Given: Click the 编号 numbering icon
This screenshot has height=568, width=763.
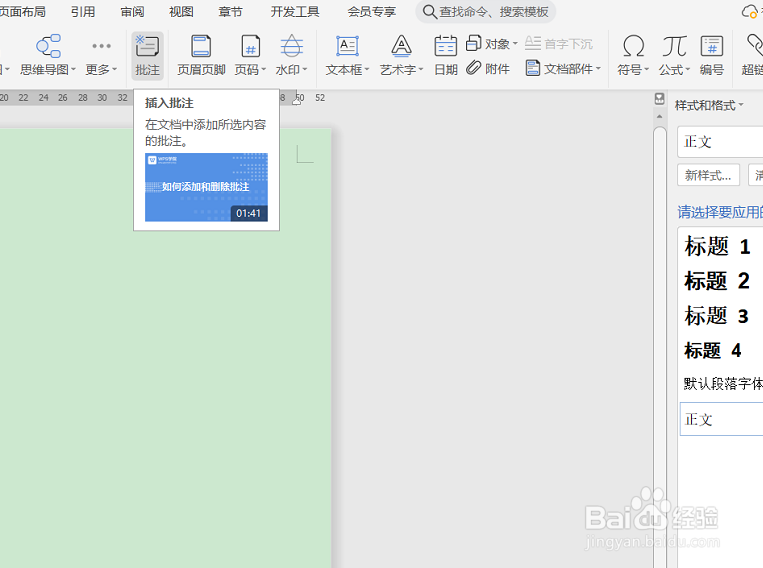Looking at the screenshot, I should 711,46.
